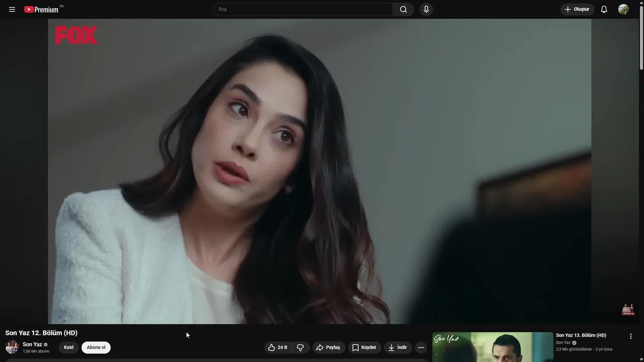This screenshot has width=644, height=362.
Task: Open options menu for Son Yaz 13. Bölüm
Action: (631, 336)
